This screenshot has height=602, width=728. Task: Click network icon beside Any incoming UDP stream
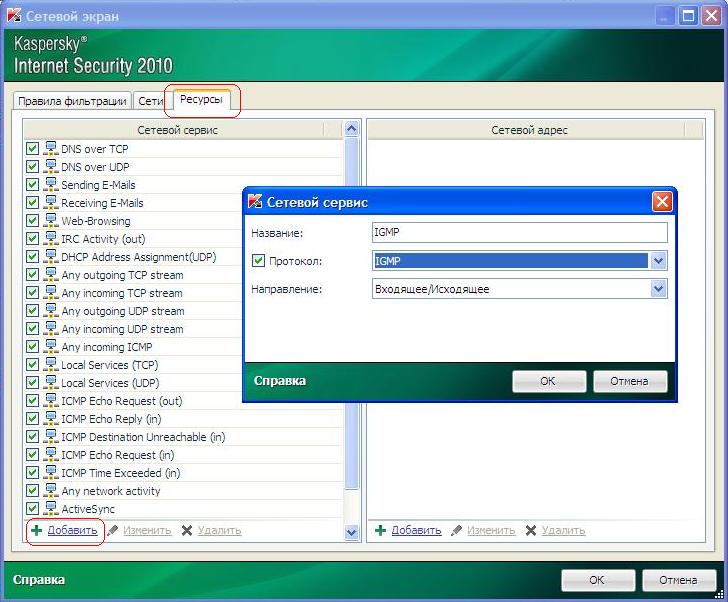(51, 329)
